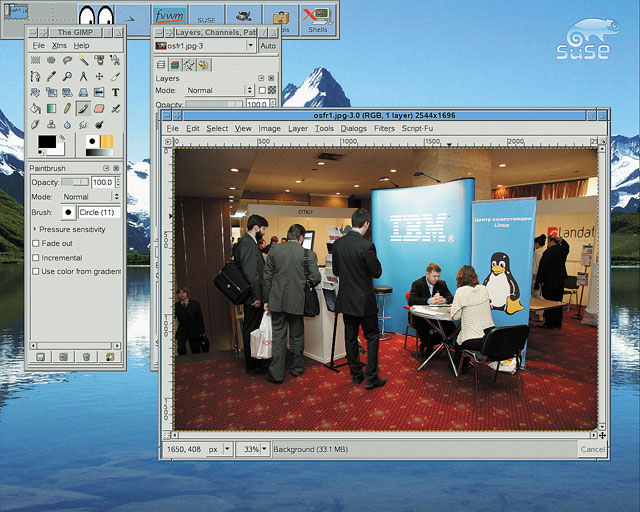Select the Crop knife tool

pos(115,76)
